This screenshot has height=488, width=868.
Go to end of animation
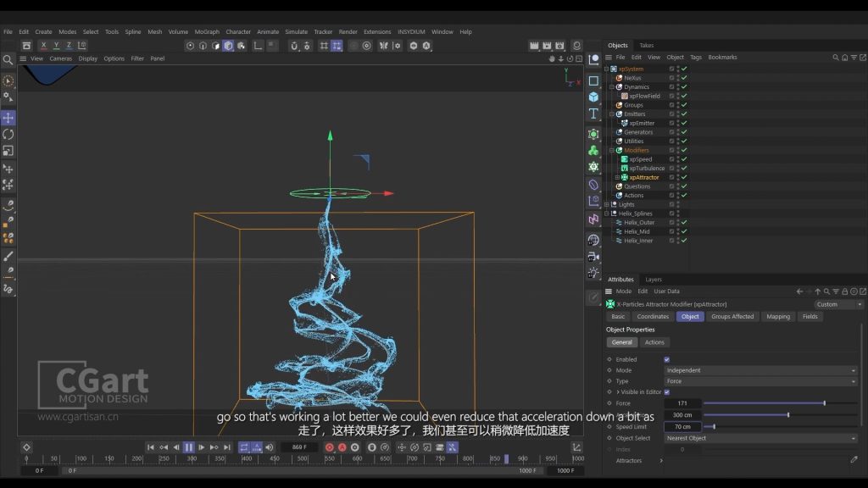[x=227, y=447]
